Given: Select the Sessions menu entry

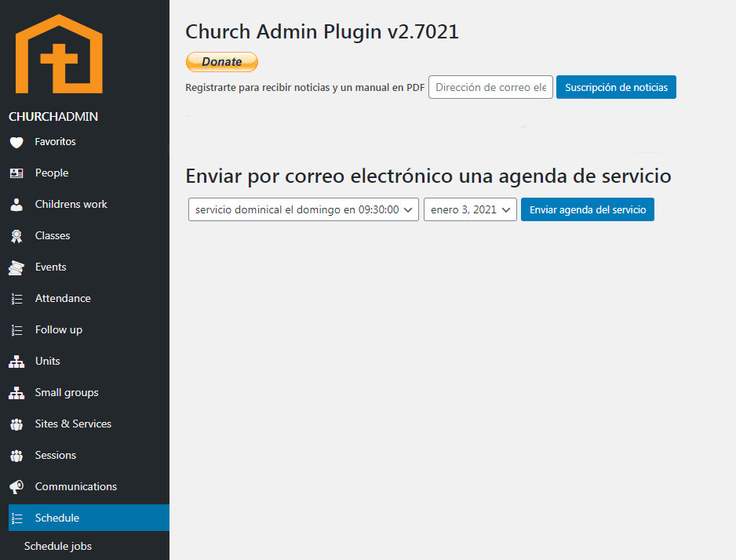Looking at the screenshot, I should coord(55,455).
